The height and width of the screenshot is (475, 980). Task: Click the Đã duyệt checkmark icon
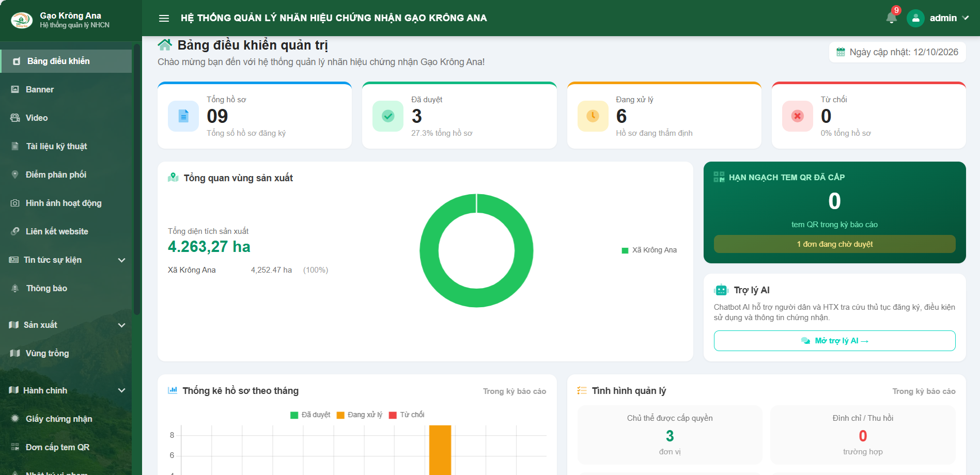coord(388,116)
